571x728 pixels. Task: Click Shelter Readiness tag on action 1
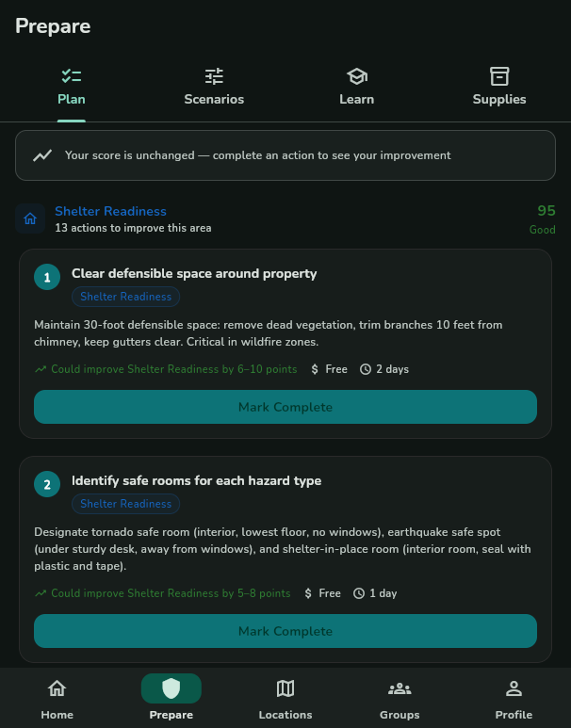[x=126, y=297]
